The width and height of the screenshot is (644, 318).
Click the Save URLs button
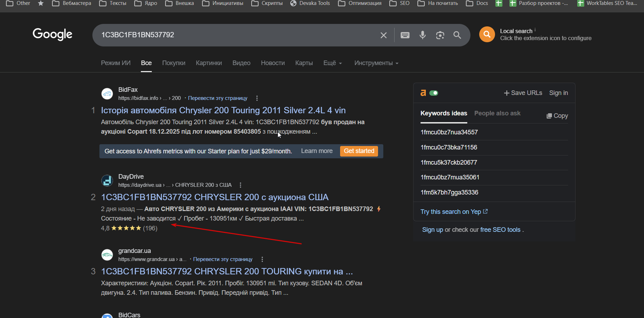pyautogui.click(x=523, y=93)
